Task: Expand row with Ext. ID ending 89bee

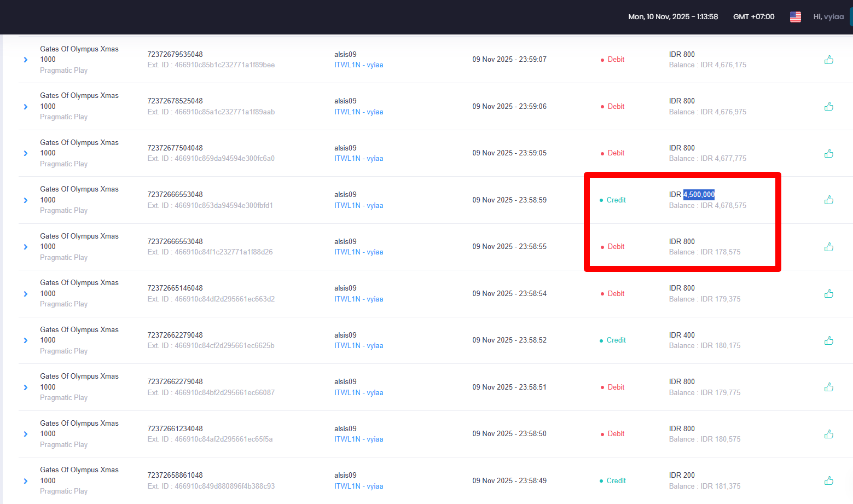Action: click(26, 60)
